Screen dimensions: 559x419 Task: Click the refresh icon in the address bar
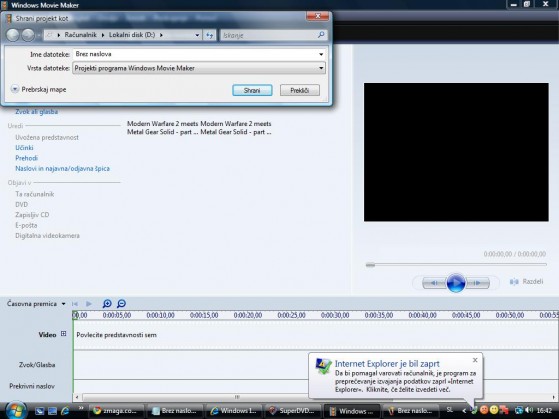[209, 35]
